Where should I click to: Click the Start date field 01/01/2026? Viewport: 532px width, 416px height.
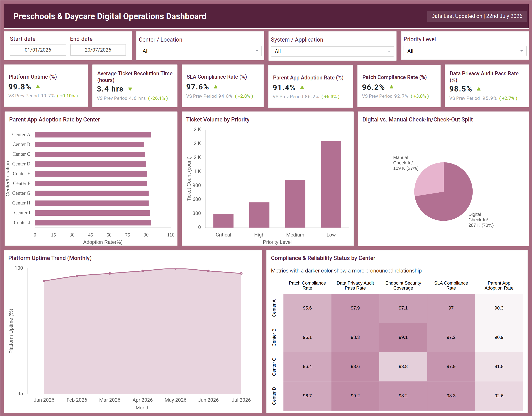[38, 50]
